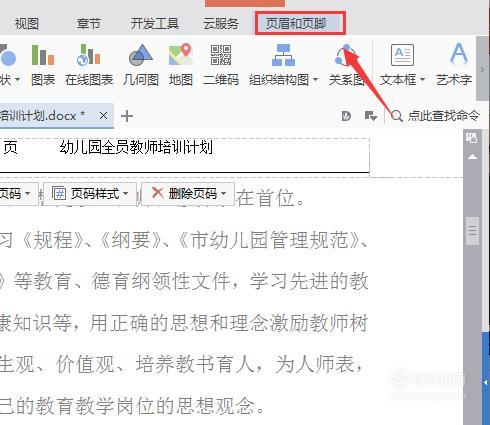Insert a chart with 图表 icon
This screenshot has width=490, height=425.
pyautogui.click(x=43, y=65)
